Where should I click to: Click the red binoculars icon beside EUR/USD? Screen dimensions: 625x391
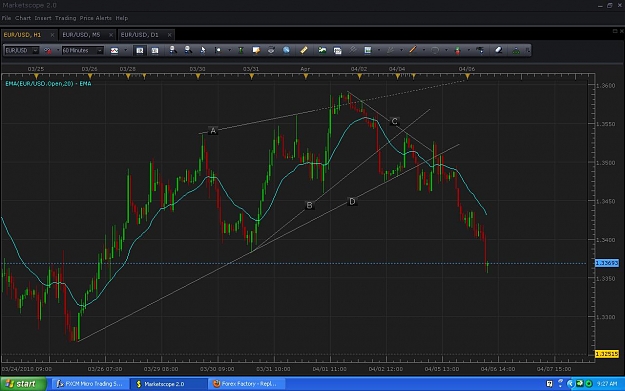pyautogui.click(x=48, y=51)
